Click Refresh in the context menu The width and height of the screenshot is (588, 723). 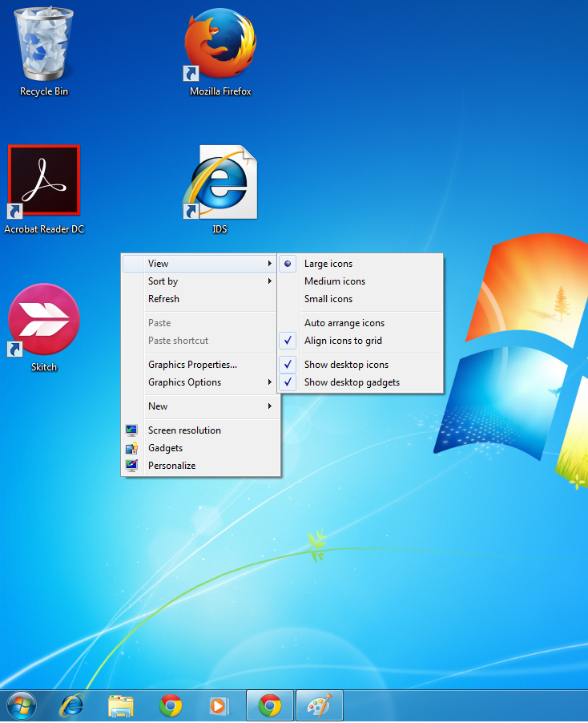(199, 299)
